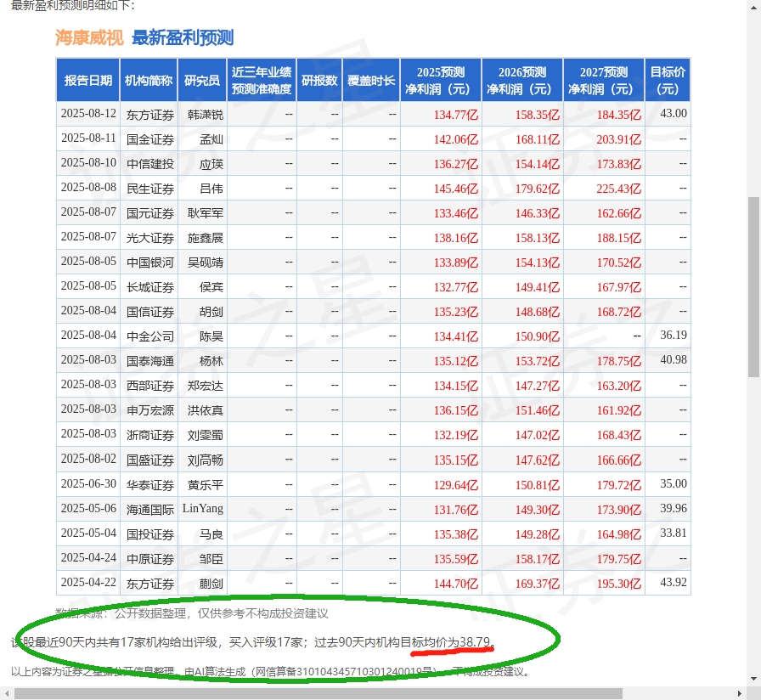Click 2025 profit value 134.77亿
The width and height of the screenshot is (761, 700).
pyautogui.click(x=456, y=115)
